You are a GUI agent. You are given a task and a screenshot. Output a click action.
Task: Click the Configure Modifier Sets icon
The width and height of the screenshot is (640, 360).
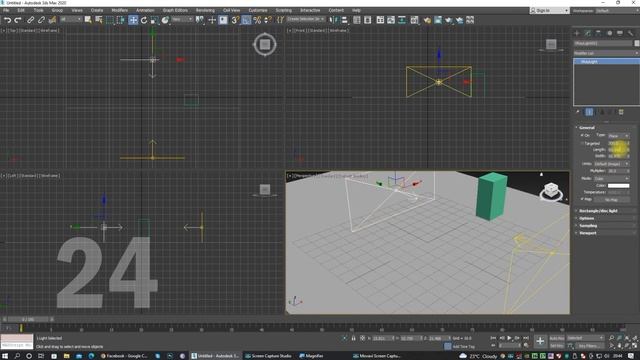pyautogui.click(x=621, y=112)
